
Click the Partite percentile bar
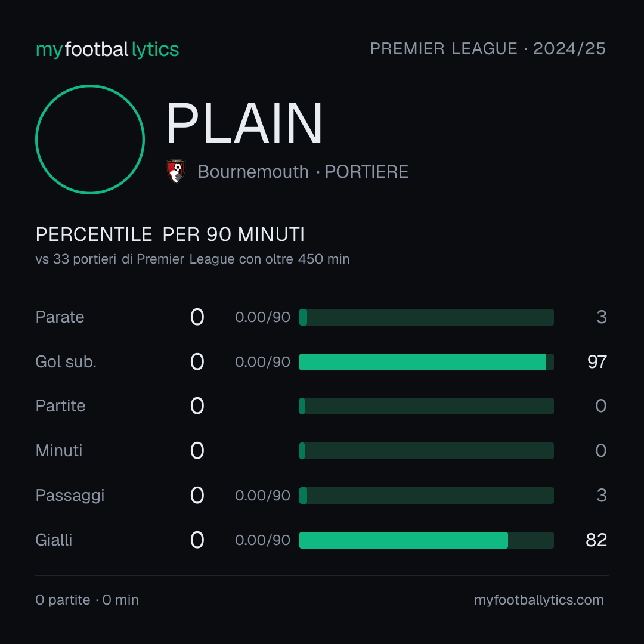[426, 406]
